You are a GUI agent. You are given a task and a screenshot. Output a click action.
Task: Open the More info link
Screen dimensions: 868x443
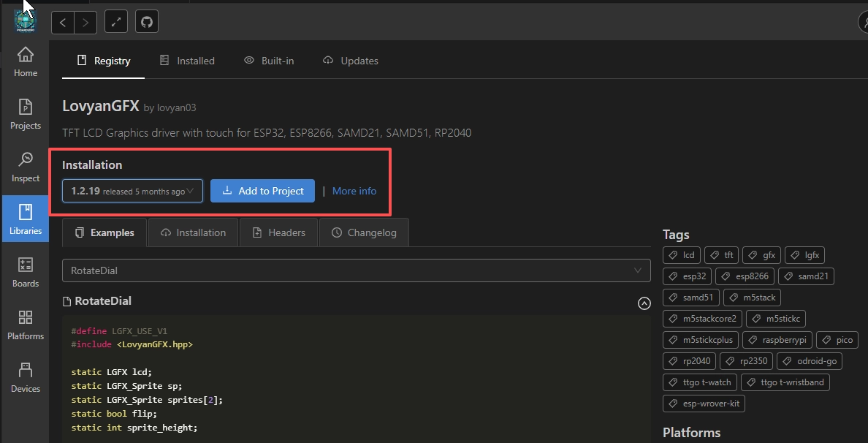(354, 191)
